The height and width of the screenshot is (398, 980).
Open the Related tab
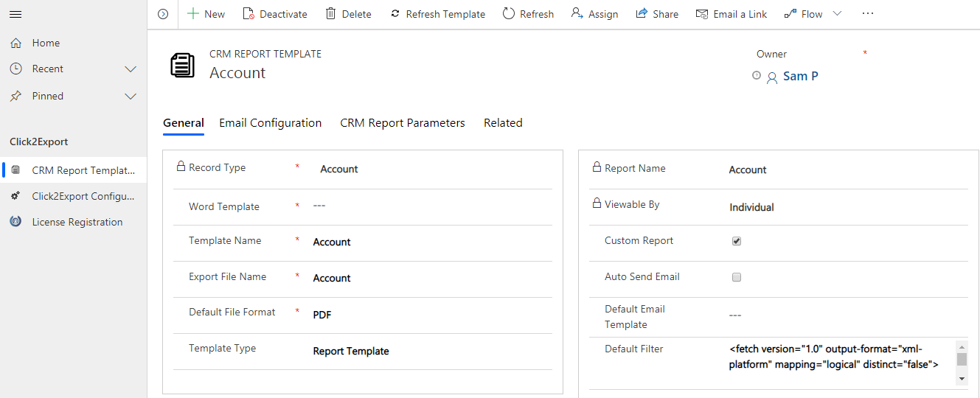(503, 123)
